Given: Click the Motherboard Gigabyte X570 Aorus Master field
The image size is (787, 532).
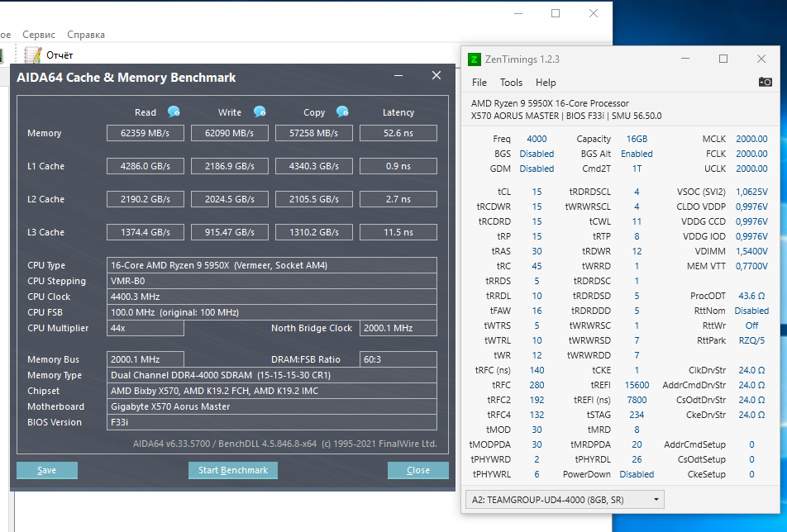Looking at the screenshot, I should (x=271, y=406).
